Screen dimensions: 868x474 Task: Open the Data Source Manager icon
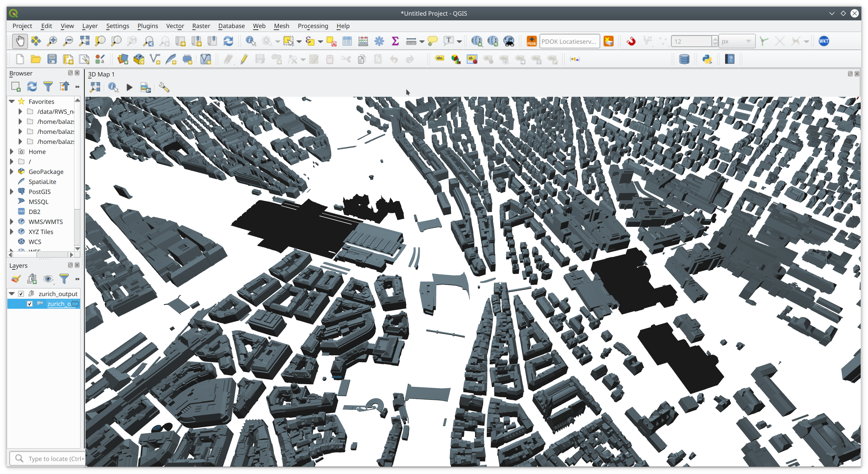[x=123, y=59]
